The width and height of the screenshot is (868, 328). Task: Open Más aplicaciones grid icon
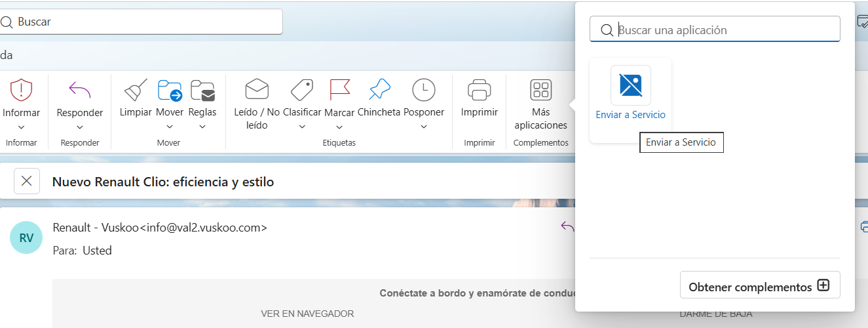[x=541, y=89]
